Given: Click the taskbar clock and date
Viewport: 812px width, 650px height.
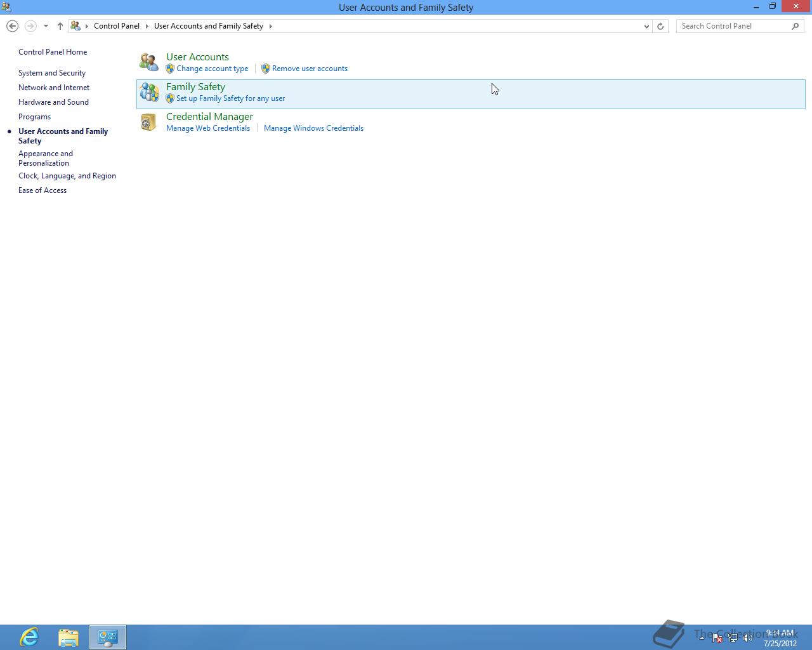Looking at the screenshot, I should [780, 638].
